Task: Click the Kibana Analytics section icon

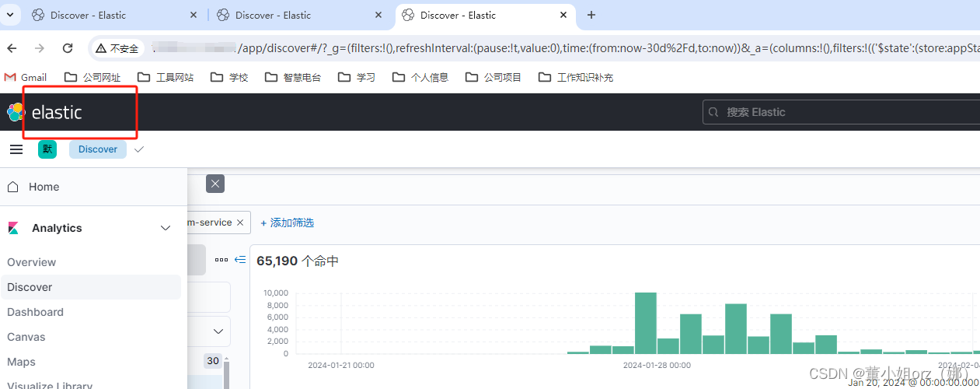Action: pyautogui.click(x=13, y=228)
